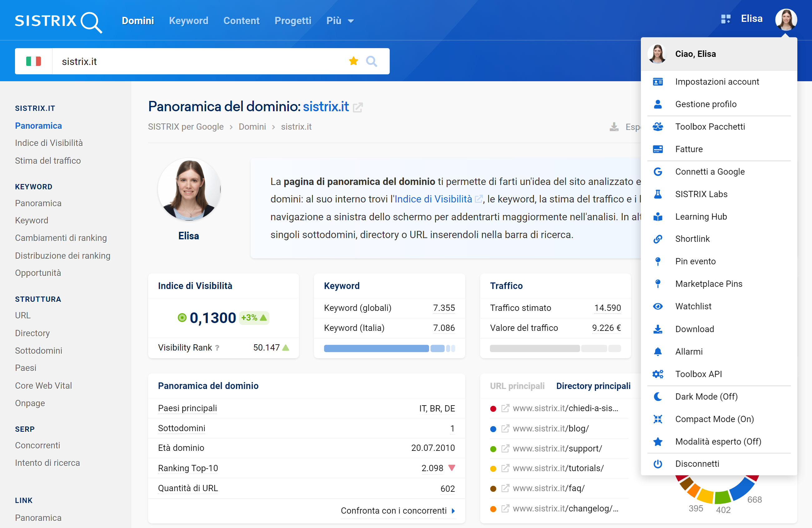Click green dot next to support URL
The height and width of the screenshot is (528, 812).
493,449
